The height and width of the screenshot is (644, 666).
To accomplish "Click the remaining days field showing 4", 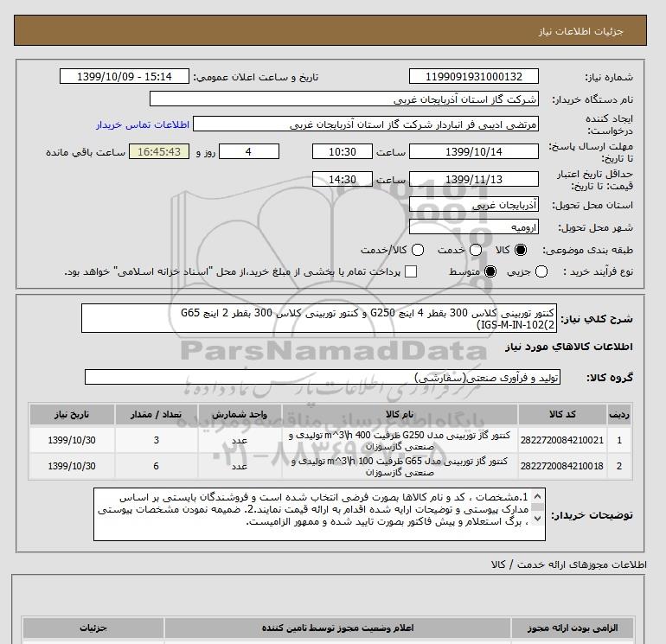I will pyautogui.click(x=249, y=151).
